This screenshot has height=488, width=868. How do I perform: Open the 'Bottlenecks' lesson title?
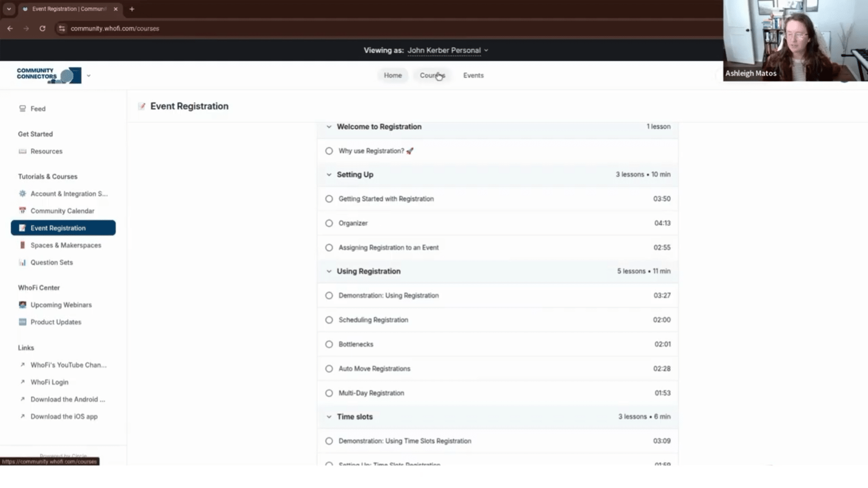coord(356,344)
